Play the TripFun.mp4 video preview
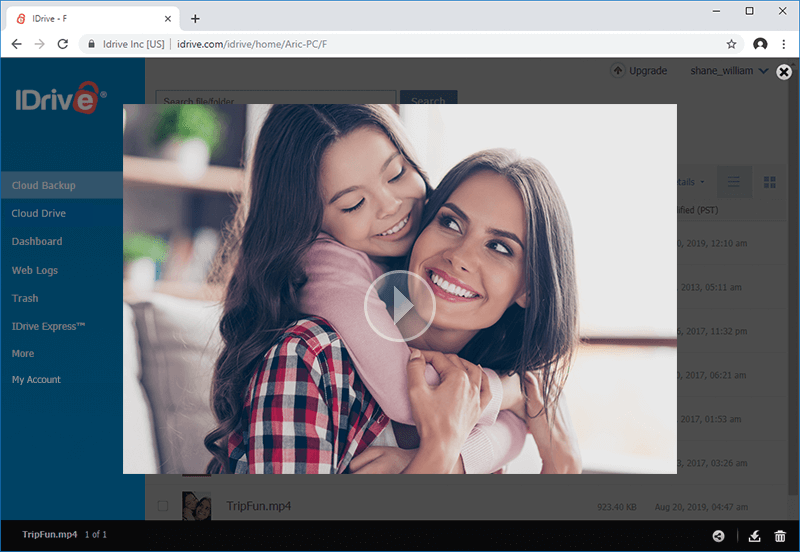The height and width of the screenshot is (552, 800). pos(399,306)
